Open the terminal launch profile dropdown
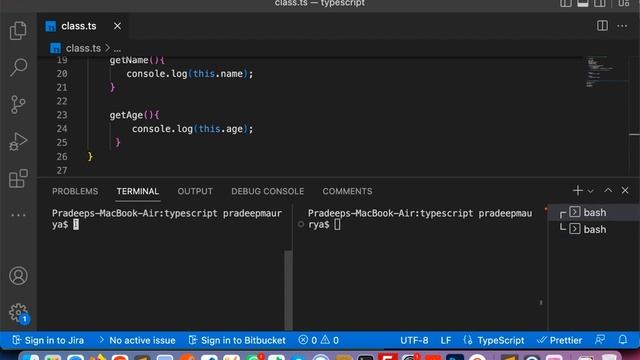Viewport: 640px width, 360px height. pos(590,191)
